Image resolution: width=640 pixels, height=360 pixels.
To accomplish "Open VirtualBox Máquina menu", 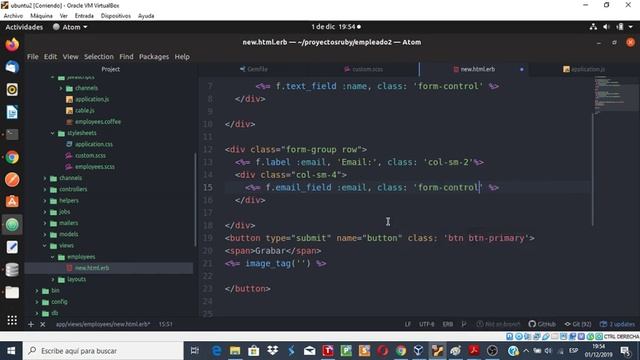I will 41,16.
